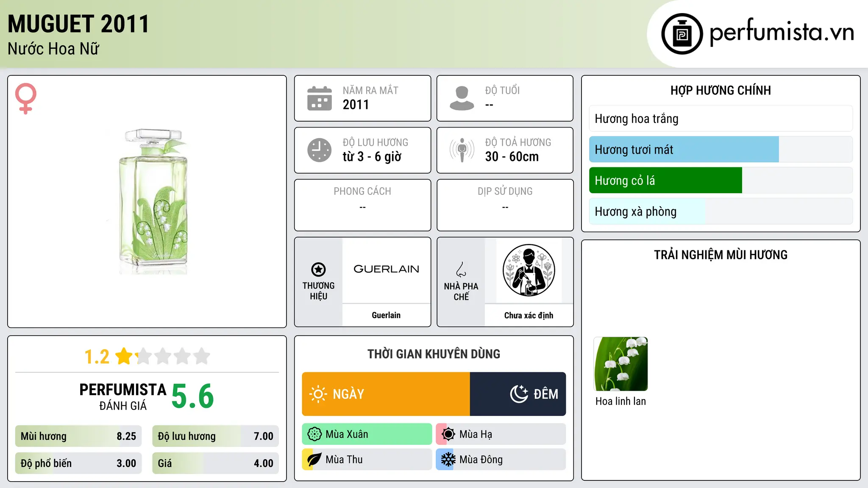Viewport: 868px width, 488px height.
Task: Click the leaf icon for Mùa Thu
Action: [x=314, y=460]
